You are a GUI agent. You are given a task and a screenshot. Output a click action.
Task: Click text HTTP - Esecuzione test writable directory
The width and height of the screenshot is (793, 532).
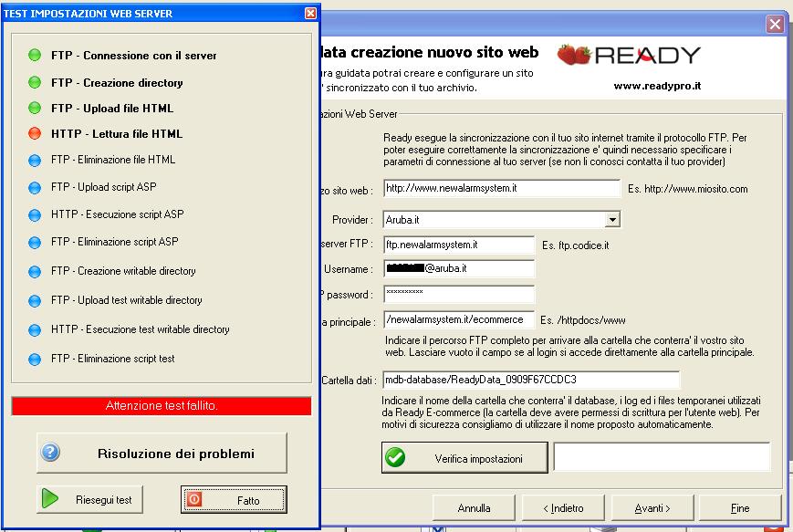click(x=141, y=329)
